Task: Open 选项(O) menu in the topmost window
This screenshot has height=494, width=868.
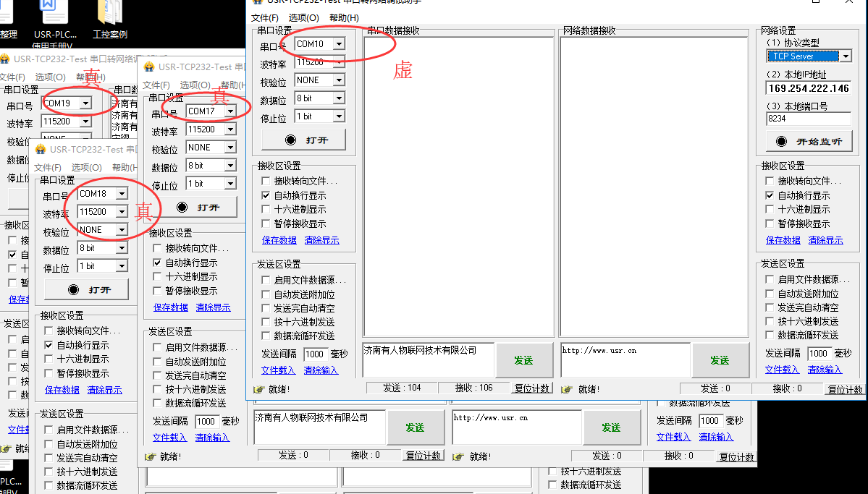Action: tap(303, 18)
